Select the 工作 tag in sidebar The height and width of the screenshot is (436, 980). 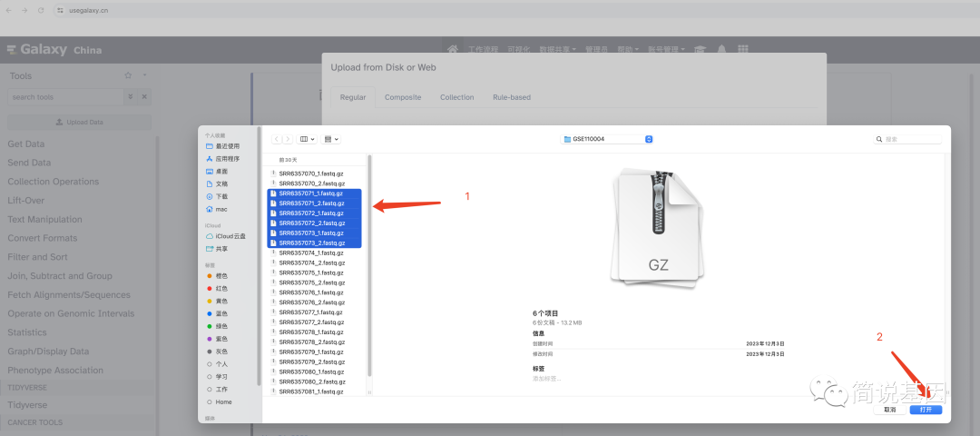218,389
